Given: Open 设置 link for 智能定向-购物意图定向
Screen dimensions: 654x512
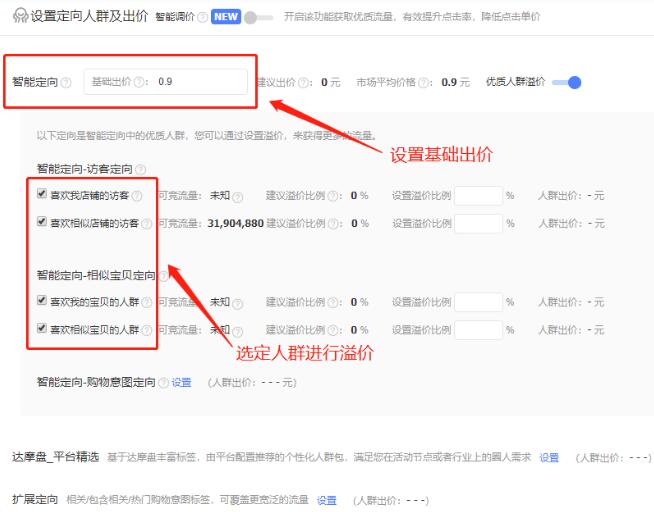Looking at the screenshot, I should coord(181,382).
